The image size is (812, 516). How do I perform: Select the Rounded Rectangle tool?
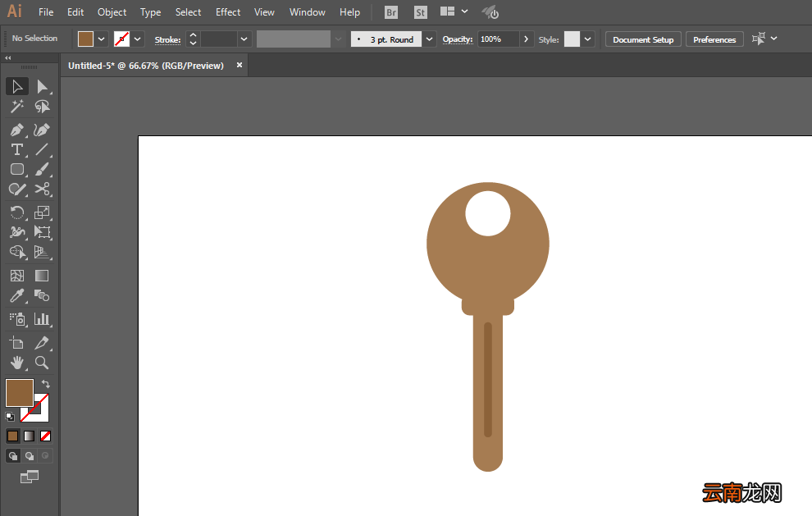click(17, 170)
